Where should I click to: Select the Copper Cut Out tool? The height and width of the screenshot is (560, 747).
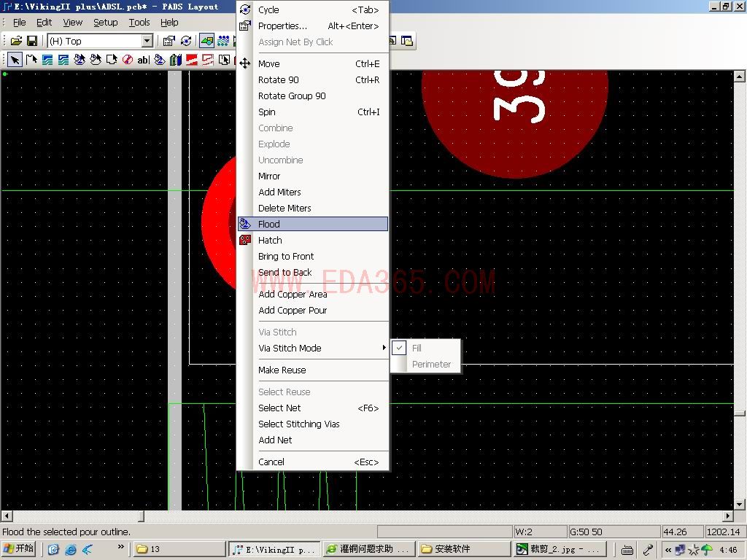coord(63,60)
